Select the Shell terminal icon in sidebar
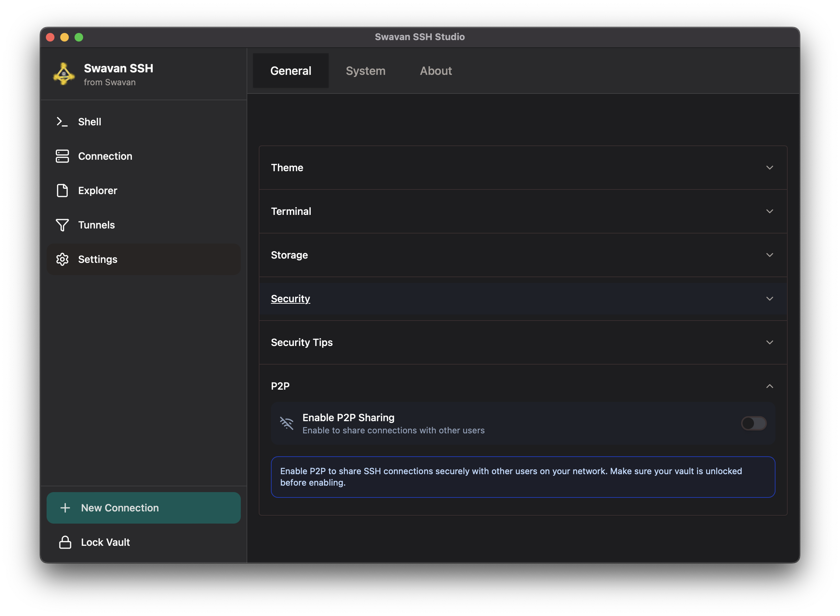 pos(62,121)
